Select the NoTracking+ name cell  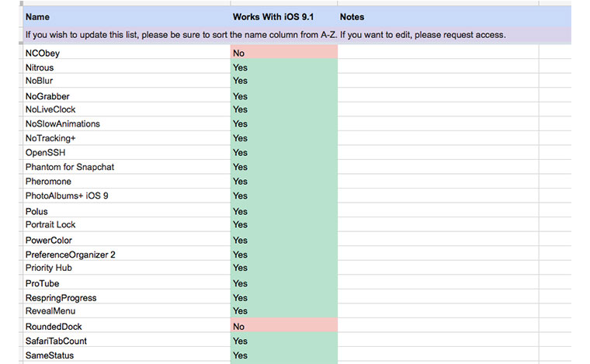pos(127,138)
